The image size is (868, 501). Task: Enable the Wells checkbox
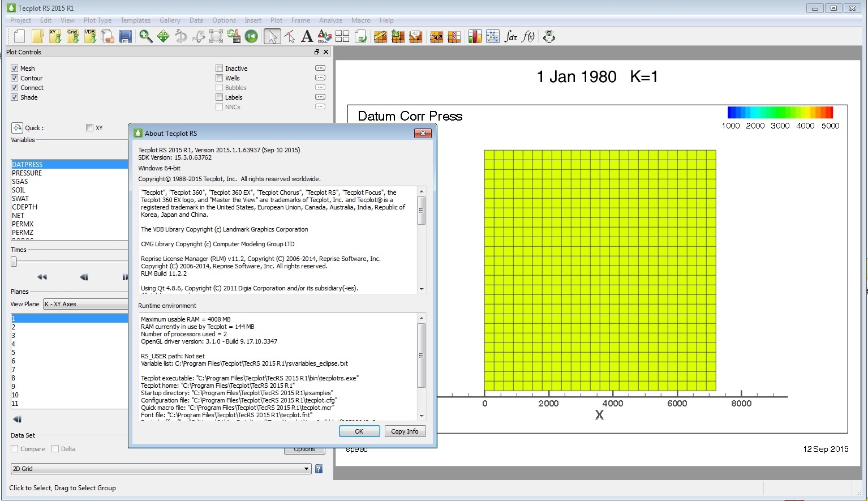click(219, 78)
